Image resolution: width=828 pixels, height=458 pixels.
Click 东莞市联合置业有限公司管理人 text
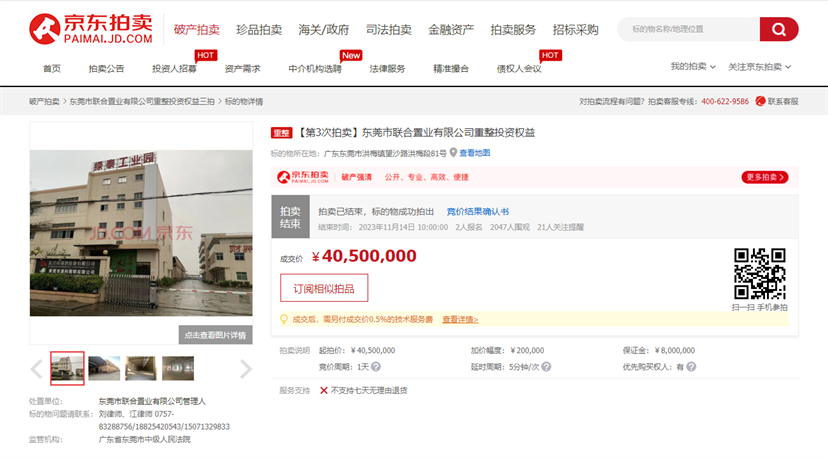[x=152, y=401]
